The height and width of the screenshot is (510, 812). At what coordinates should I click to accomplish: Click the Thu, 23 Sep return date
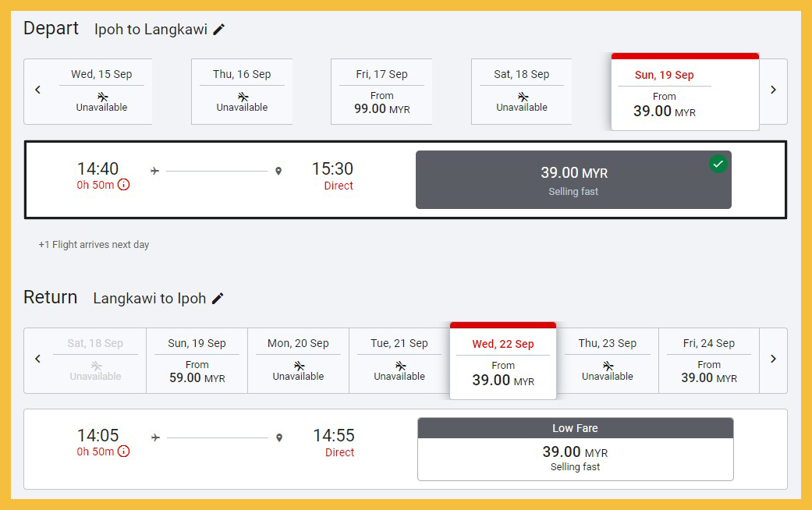(x=607, y=360)
